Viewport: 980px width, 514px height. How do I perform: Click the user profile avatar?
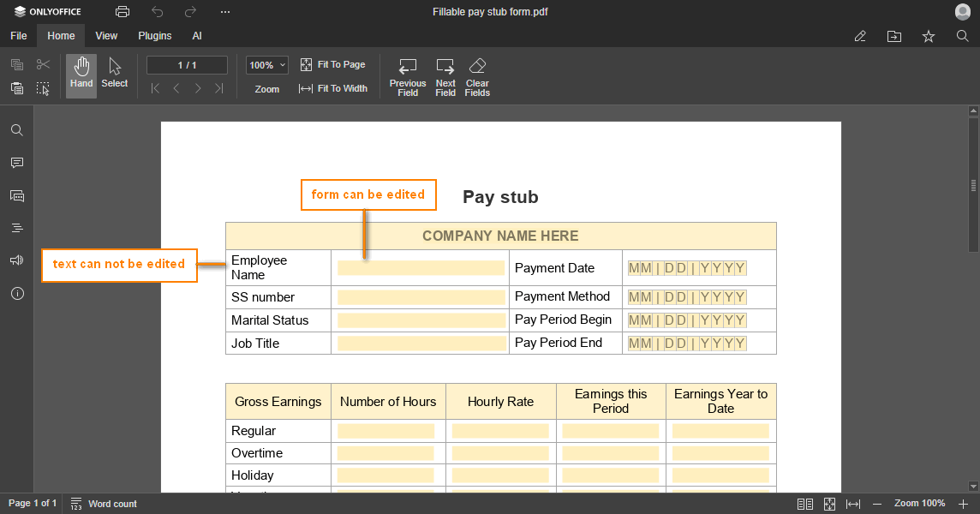click(963, 11)
